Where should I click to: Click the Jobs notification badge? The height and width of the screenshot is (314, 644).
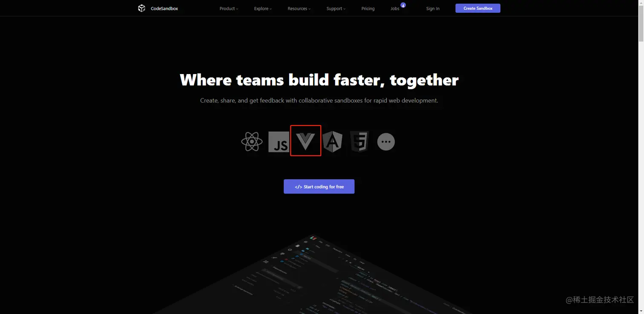(403, 6)
